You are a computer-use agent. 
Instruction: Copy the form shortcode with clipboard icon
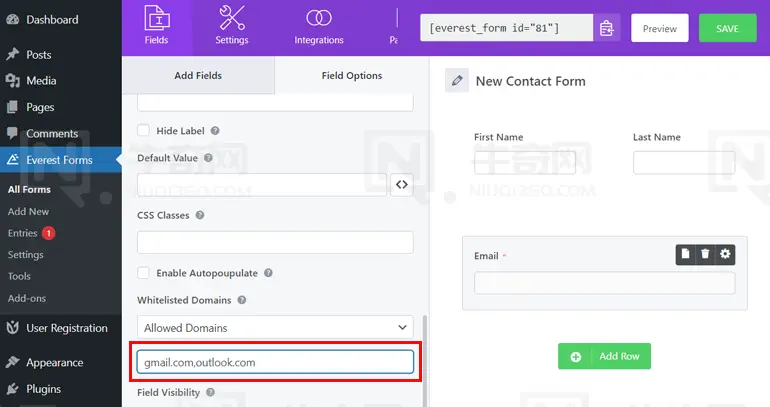coord(607,28)
